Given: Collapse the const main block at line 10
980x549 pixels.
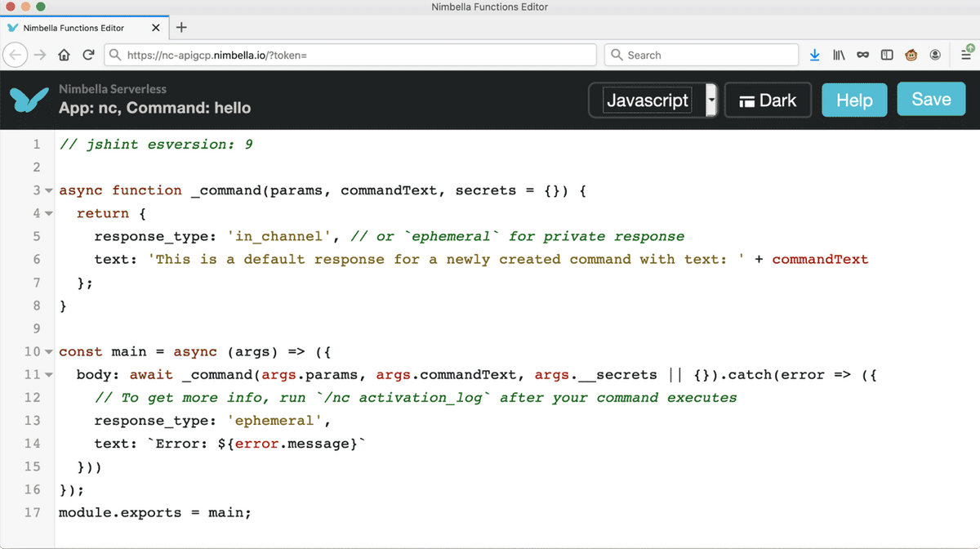Looking at the screenshot, I should point(48,352).
